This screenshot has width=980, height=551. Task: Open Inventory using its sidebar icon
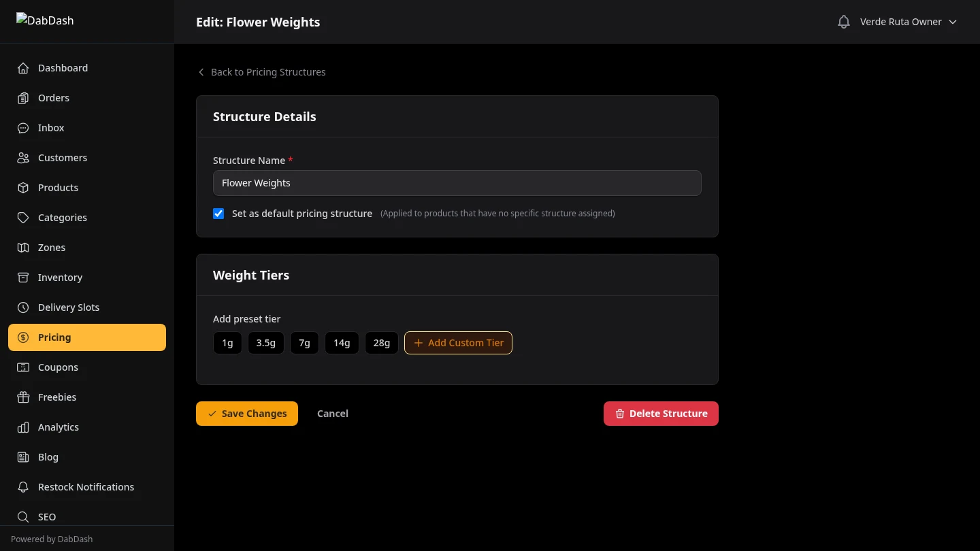tap(23, 277)
